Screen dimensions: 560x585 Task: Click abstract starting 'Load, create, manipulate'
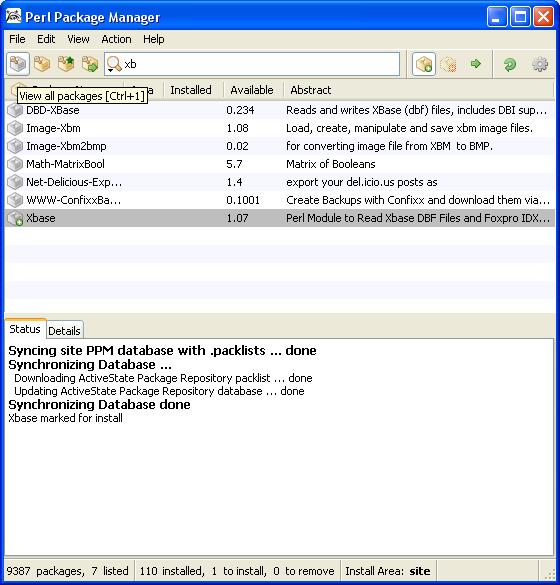410,128
